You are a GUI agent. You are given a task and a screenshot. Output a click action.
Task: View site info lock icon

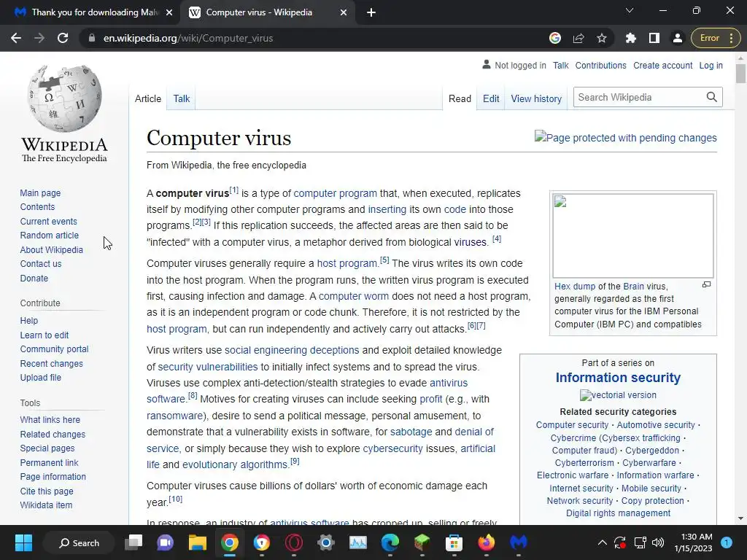[91, 38]
